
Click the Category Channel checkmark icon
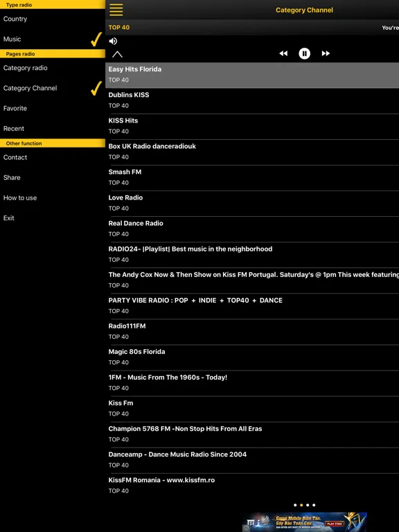pos(96,88)
